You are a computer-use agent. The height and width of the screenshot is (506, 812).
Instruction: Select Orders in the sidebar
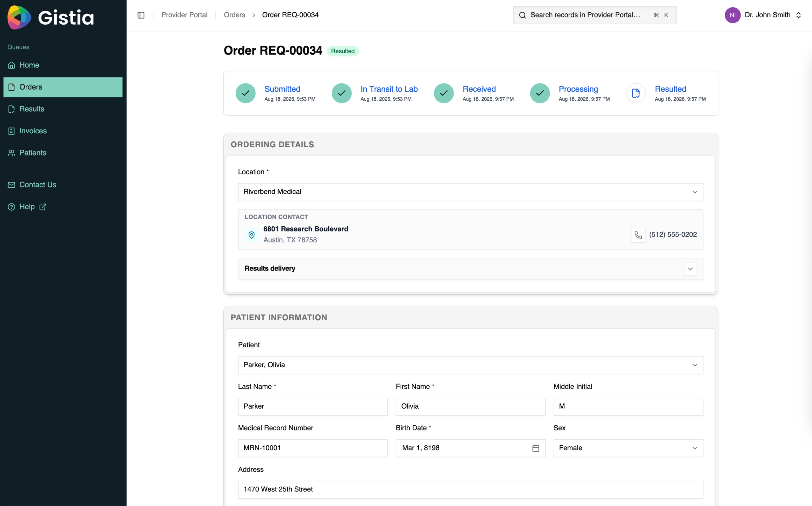pos(63,87)
